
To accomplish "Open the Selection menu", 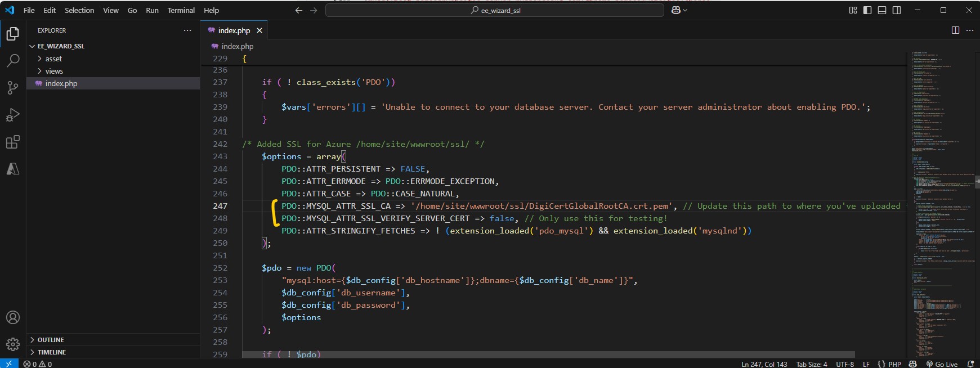I will coord(79,10).
